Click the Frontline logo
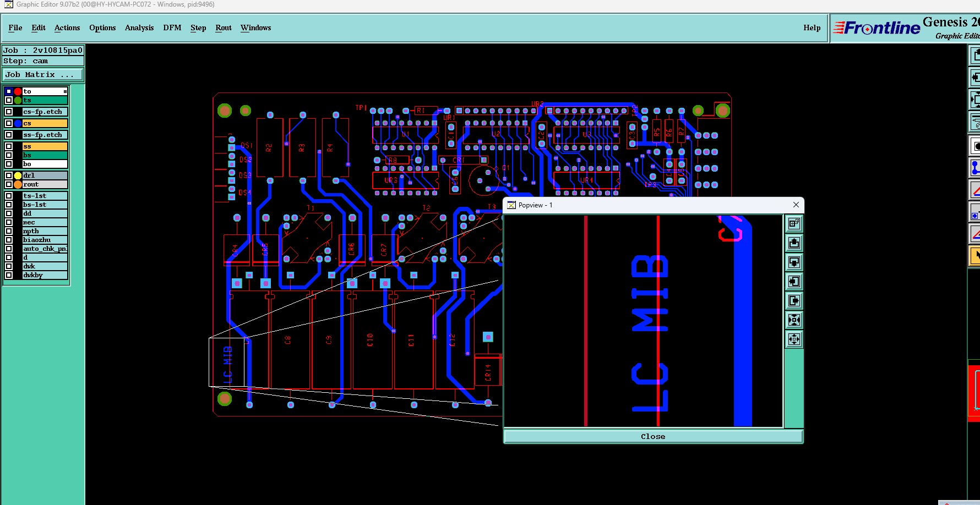 click(x=876, y=28)
